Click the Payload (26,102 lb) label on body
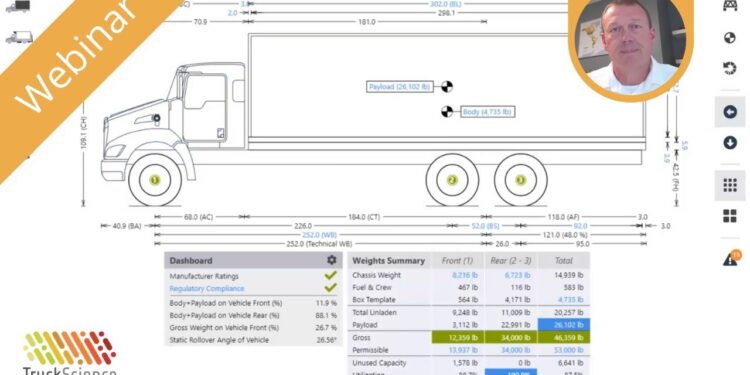 pos(400,87)
